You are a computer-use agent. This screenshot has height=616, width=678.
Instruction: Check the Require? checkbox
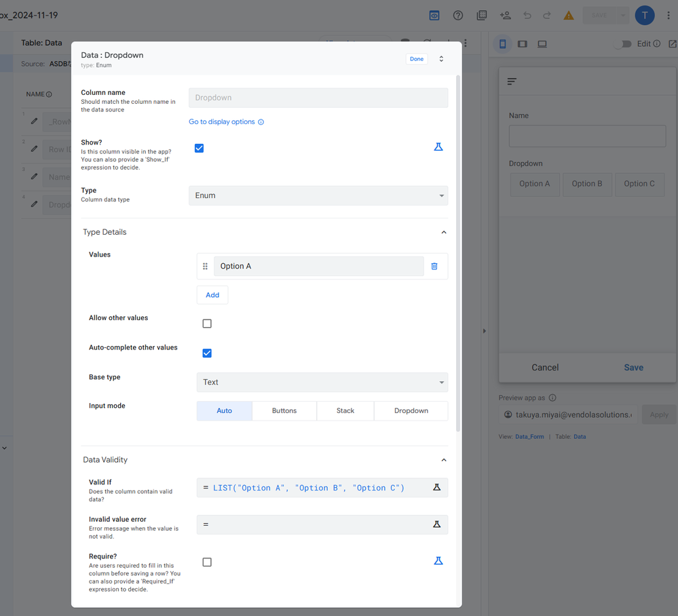(207, 562)
